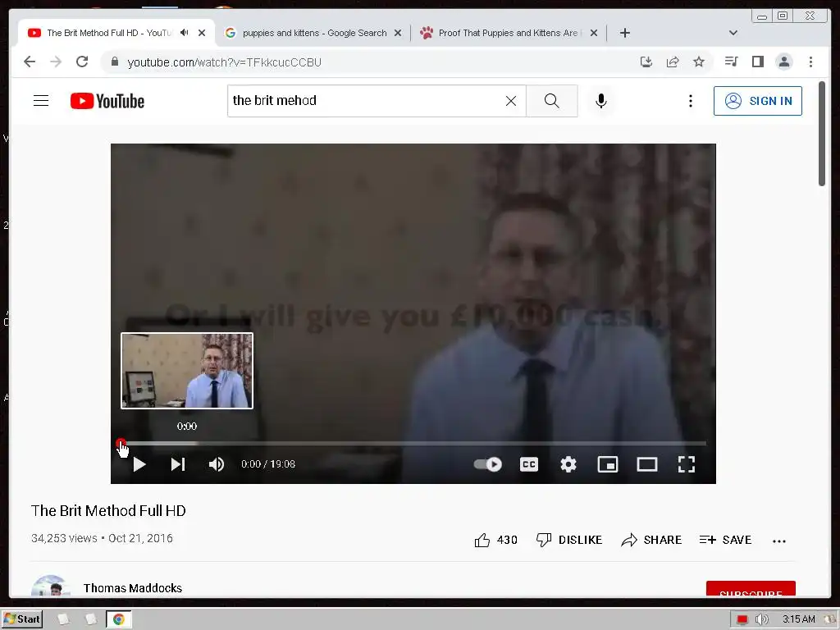
Task: Open more actions ellipsis below video
Action: (779, 541)
